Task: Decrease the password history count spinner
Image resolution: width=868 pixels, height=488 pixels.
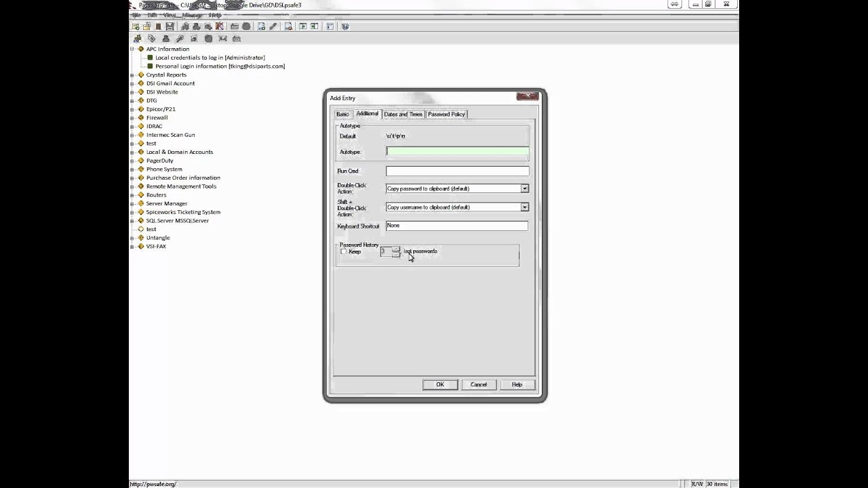Action: click(396, 254)
